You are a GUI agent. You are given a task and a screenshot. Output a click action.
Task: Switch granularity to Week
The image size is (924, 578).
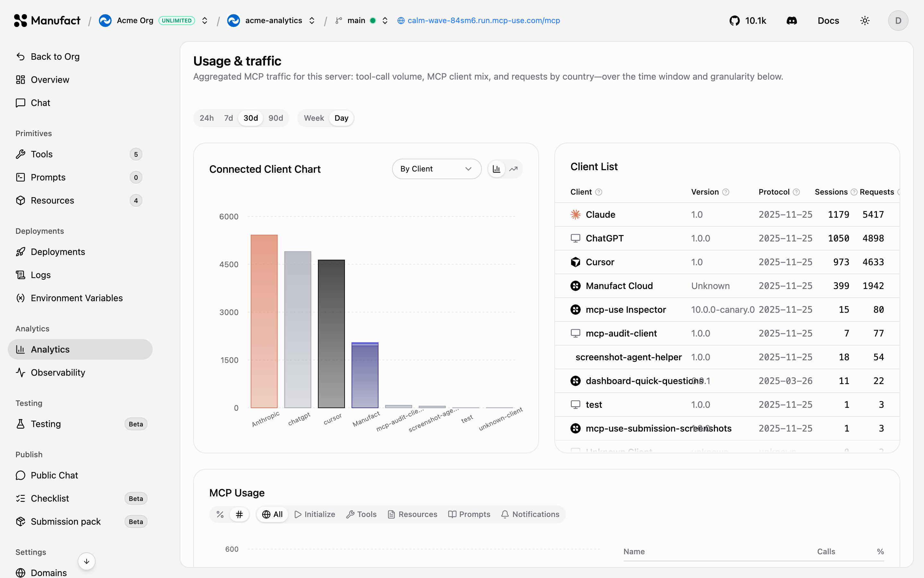click(314, 118)
